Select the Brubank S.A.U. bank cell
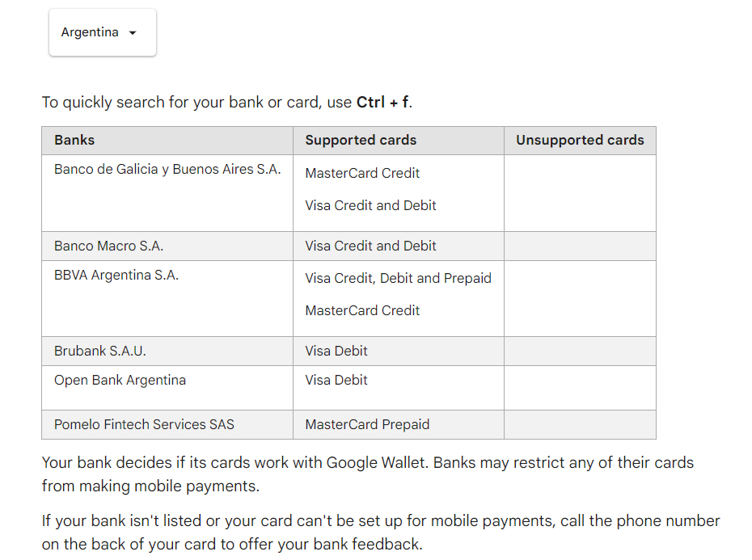Image resolution: width=752 pixels, height=560 pixels. point(100,351)
